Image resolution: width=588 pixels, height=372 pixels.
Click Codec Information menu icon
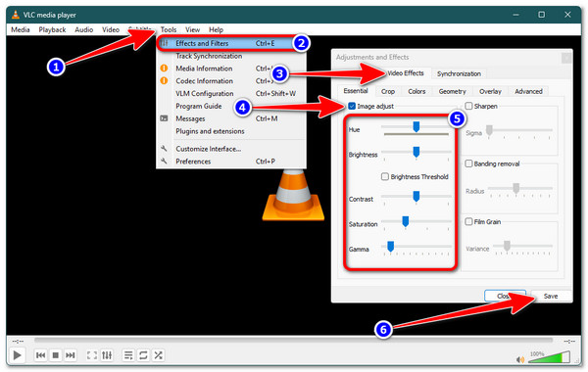pos(164,80)
